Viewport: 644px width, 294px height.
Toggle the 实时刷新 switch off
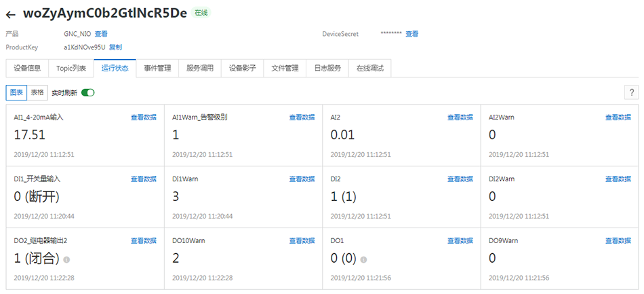pyautogui.click(x=87, y=92)
